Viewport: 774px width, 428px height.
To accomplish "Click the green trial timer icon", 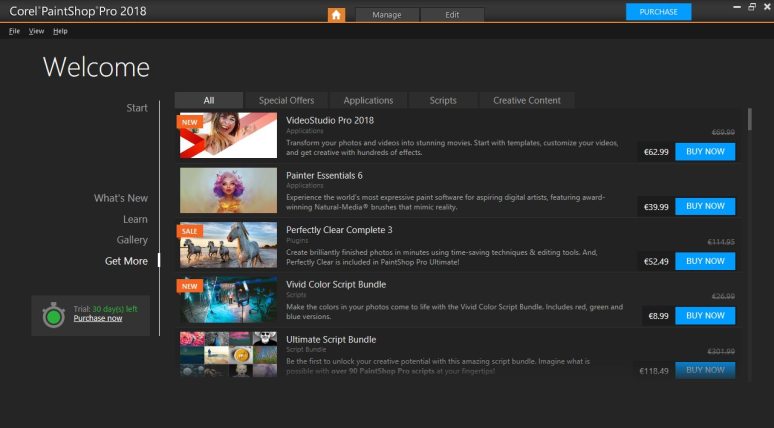I will pyautogui.click(x=53, y=315).
